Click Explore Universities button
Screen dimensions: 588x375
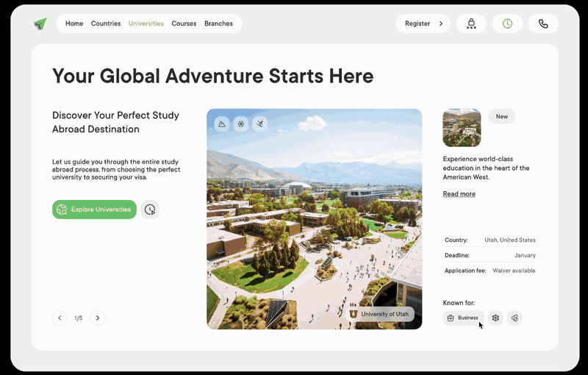[x=94, y=210]
